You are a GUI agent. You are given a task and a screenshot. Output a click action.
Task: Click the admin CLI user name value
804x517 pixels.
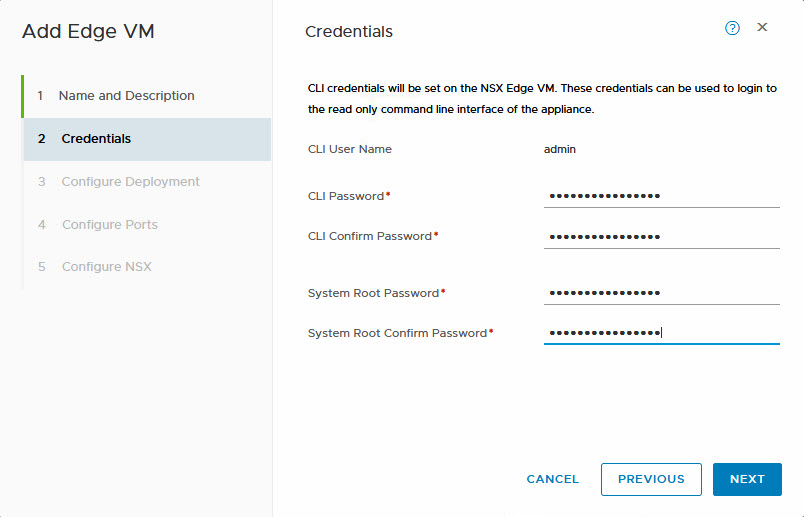(x=560, y=149)
